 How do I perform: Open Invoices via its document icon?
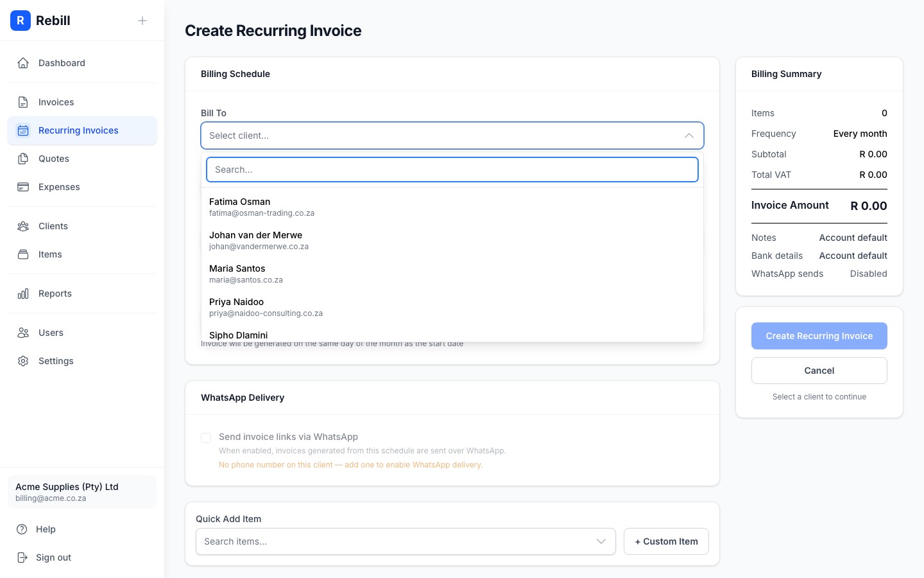point(24,102)
